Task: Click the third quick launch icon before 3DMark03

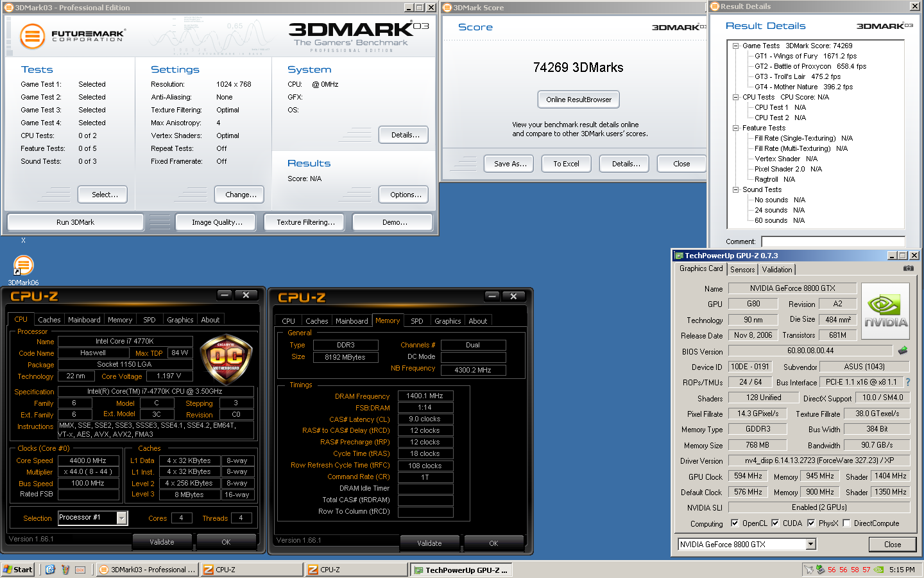Action: [80, 570]
